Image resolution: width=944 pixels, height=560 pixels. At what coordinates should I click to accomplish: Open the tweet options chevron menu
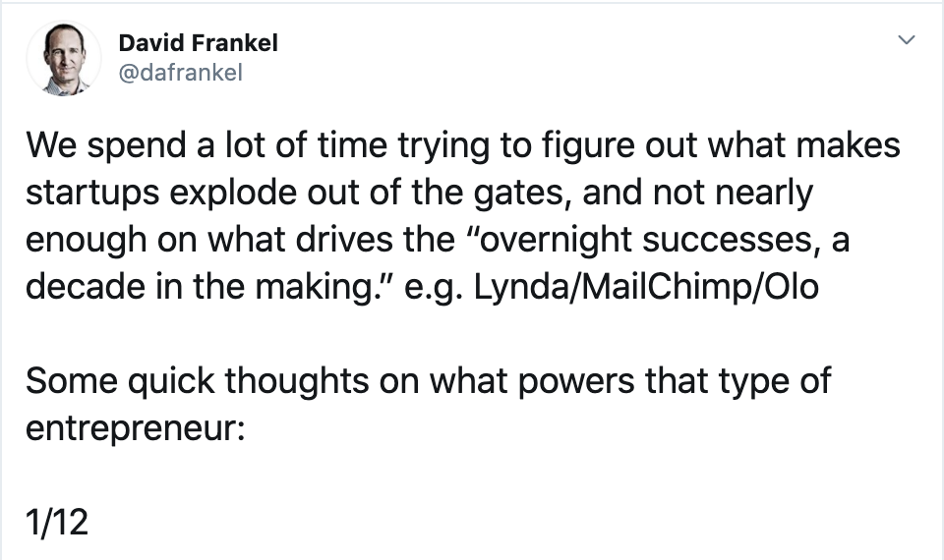point(906,40)
